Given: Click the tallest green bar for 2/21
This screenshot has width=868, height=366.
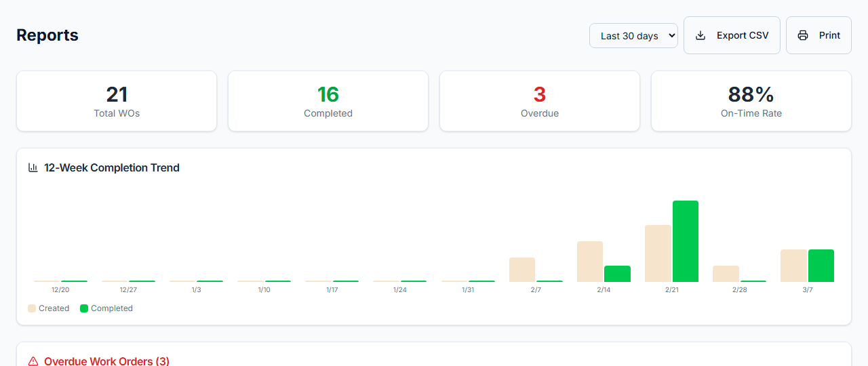Looking at the screenshot, I should click(685, 241).
